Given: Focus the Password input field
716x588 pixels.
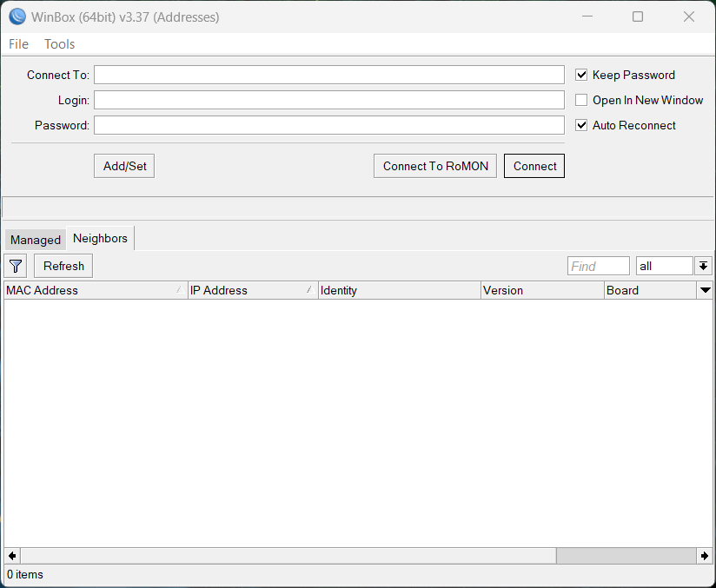Looking at the screenshot, I should [x=329, y=125].
